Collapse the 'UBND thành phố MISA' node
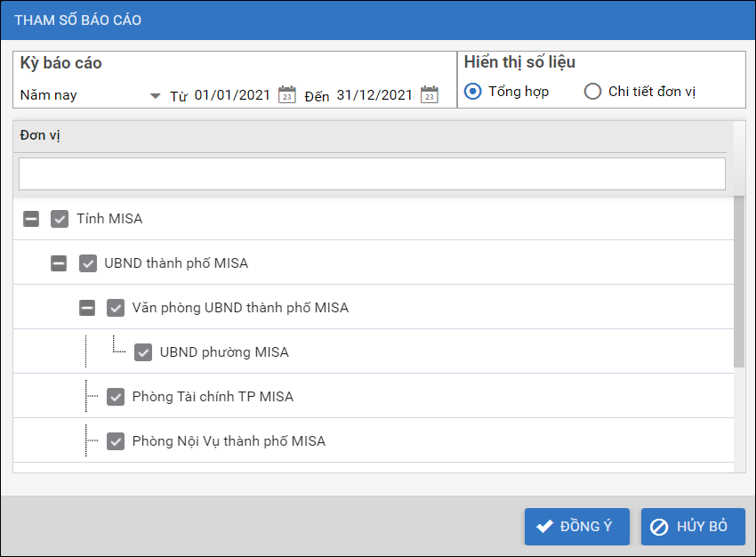The width and height of the screenshot is (756, 557). tap(59, 263)
